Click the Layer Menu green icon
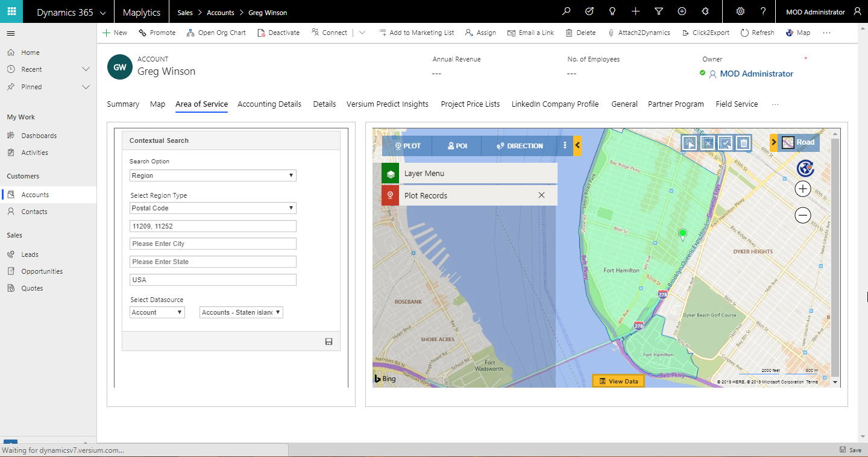 pos(391,174)
